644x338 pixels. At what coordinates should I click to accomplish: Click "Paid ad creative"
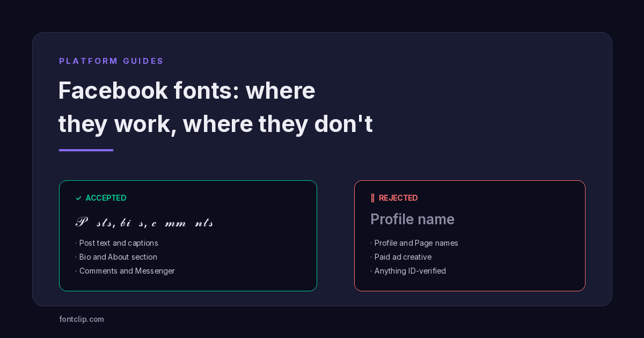tap(402, 257)
